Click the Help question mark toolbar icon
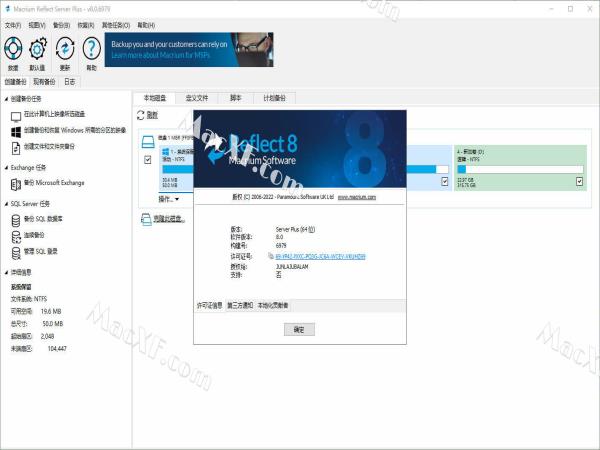 (91, 49)
